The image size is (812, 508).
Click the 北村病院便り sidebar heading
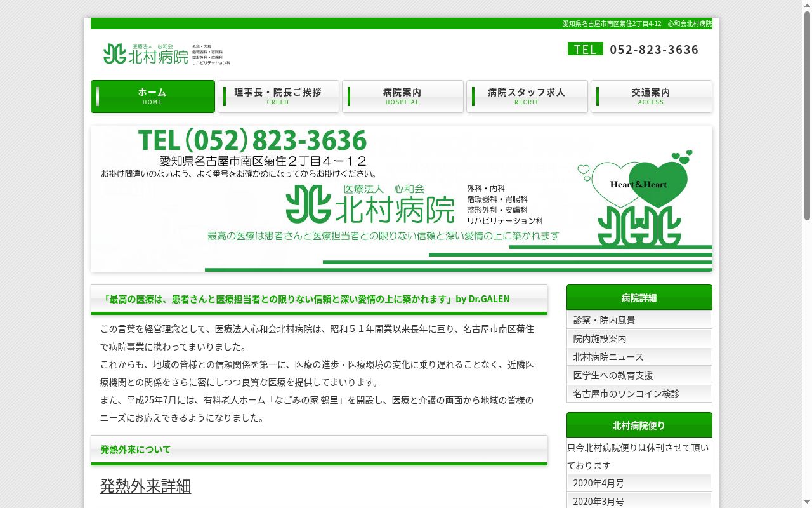click(x=639, y=425)
